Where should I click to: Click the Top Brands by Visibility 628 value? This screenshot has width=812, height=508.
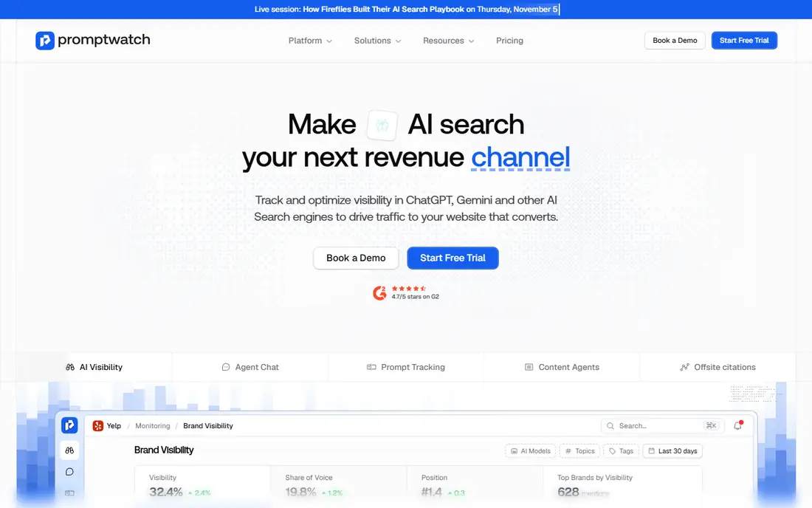(x=568, y=492)
